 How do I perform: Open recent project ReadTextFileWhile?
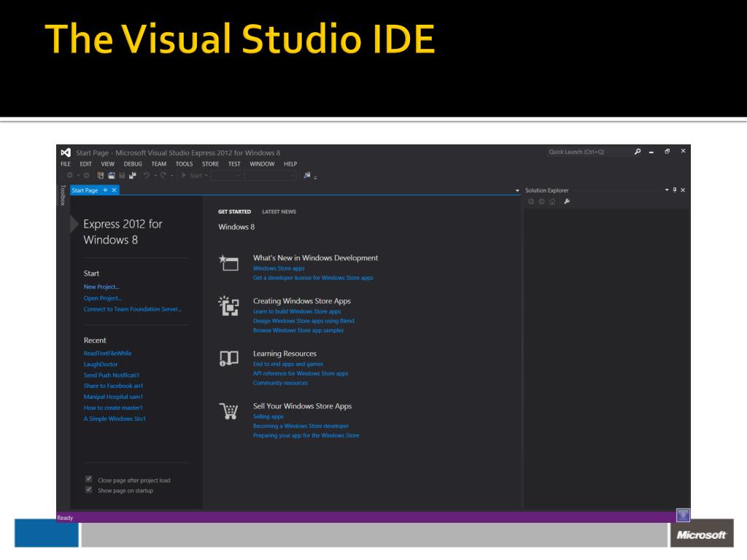point(108,354)
